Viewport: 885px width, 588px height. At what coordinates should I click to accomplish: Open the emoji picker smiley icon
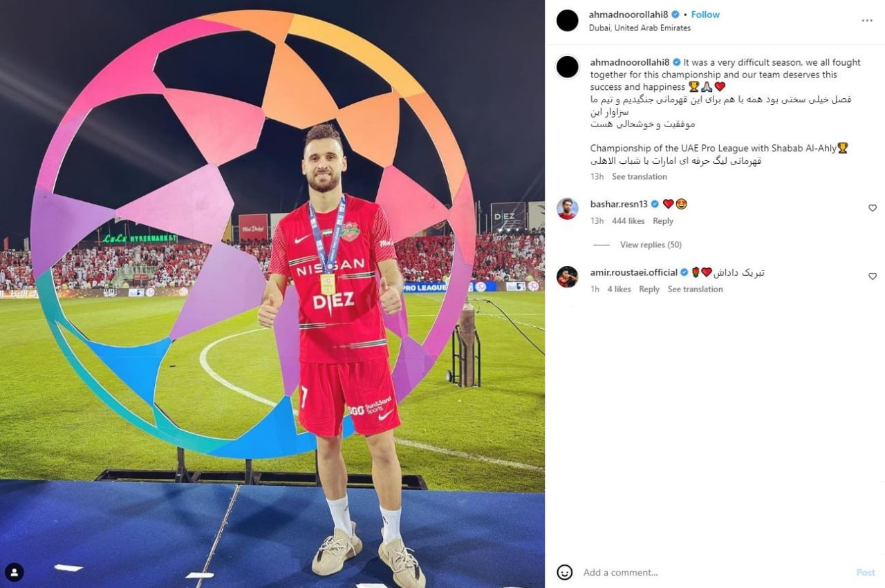point(565,572)
